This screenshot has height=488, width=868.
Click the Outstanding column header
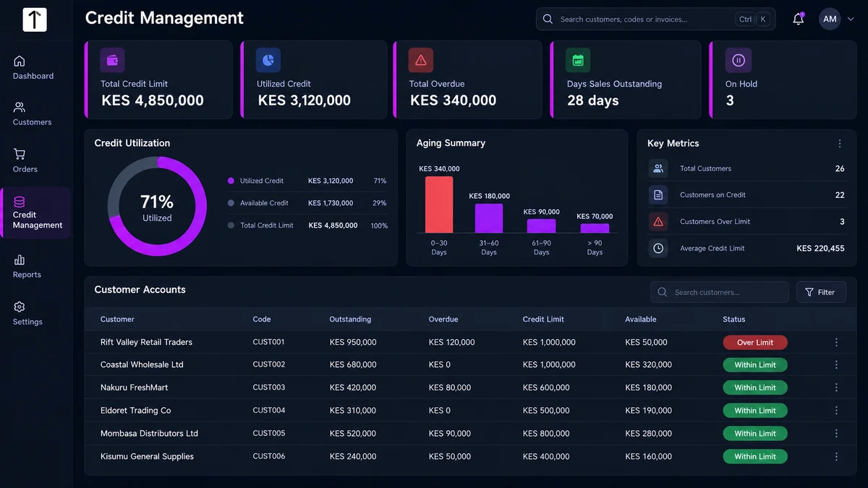coord(350,320)
